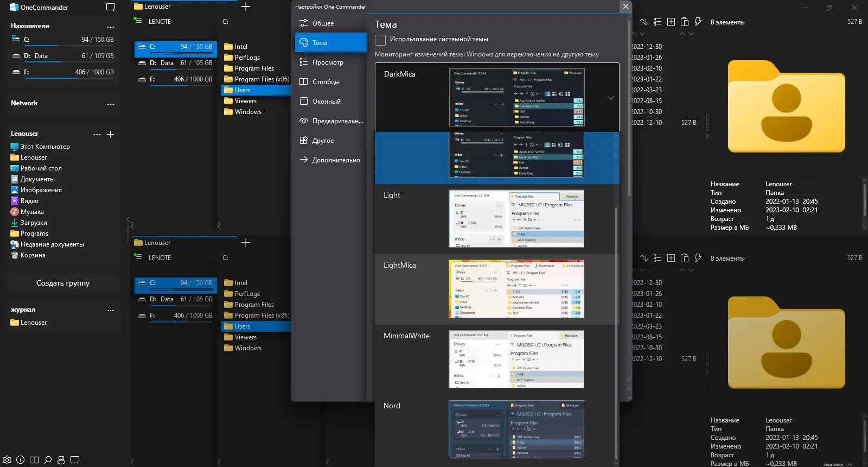
Task: Click the large folder thumbnail in lower preview
Action: (x=787, y=342)
